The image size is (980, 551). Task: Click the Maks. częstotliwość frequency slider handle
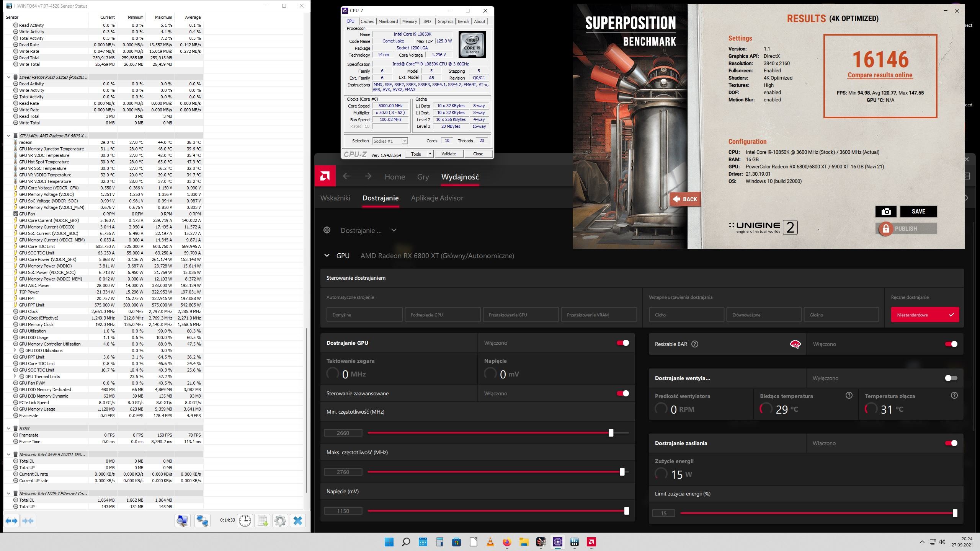[622, 472]
